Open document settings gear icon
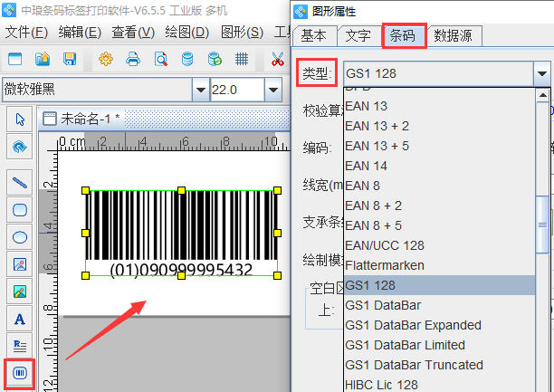The image size is (554, 392). pyautogui.click(x=106, y=60)
